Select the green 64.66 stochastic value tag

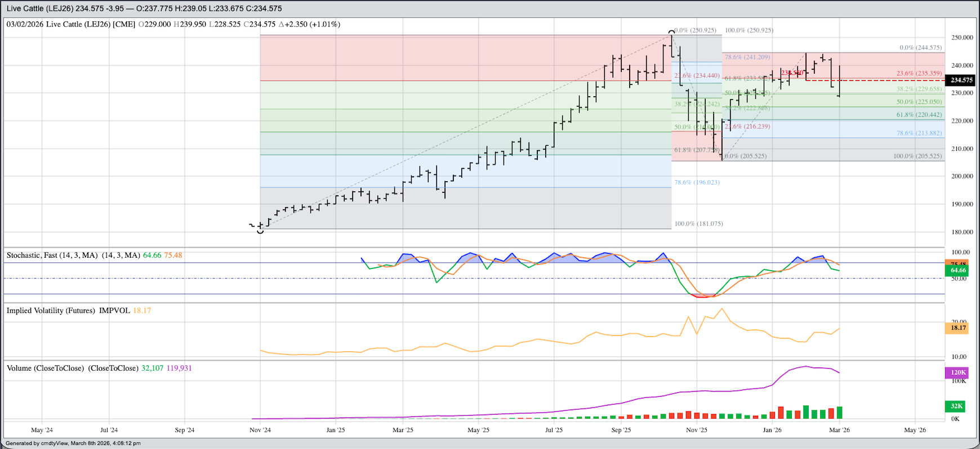[956, 271]
